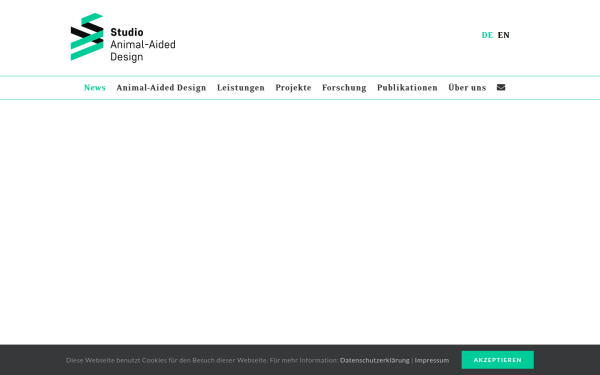Open the News menu item
Image resolution: width=600 pixels, height=375 pixels.
[x=95, y=88]
